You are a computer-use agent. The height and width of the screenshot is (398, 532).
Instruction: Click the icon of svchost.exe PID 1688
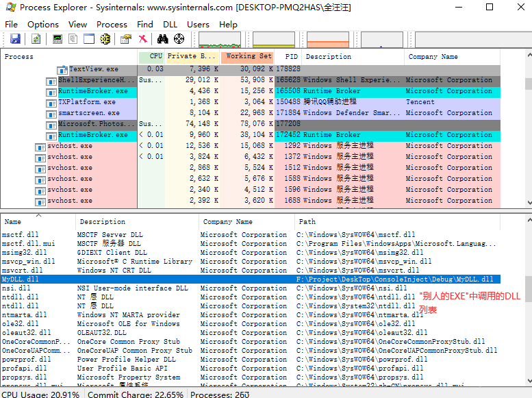tap(40, 201)
